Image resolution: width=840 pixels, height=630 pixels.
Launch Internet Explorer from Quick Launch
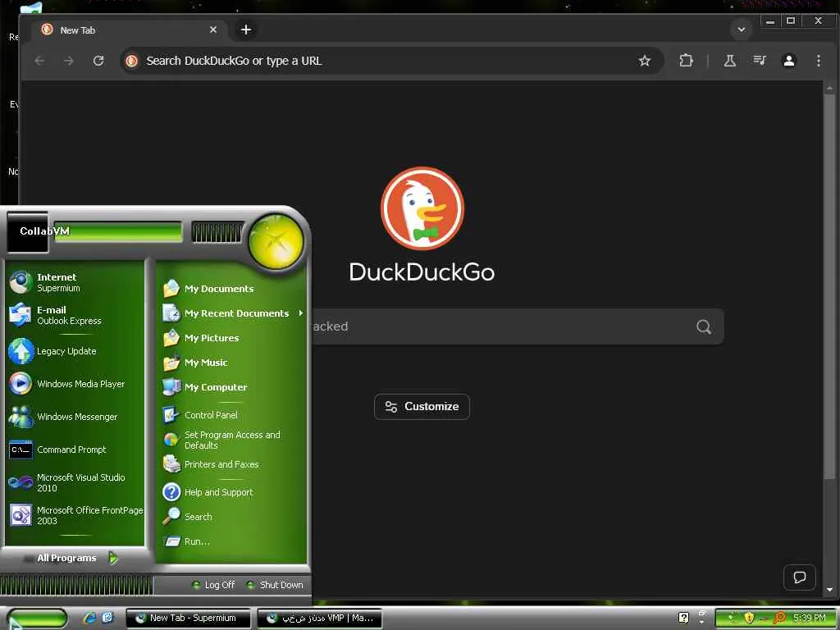tap(89, 618)
